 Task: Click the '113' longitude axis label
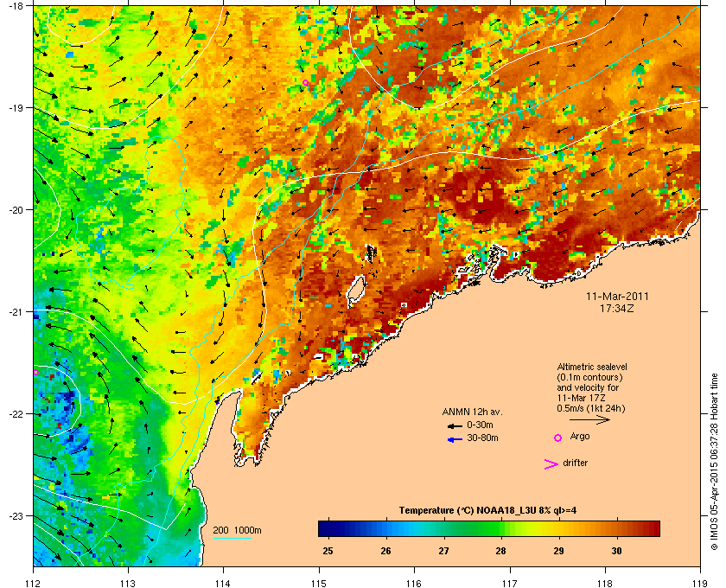click(128, 583)
